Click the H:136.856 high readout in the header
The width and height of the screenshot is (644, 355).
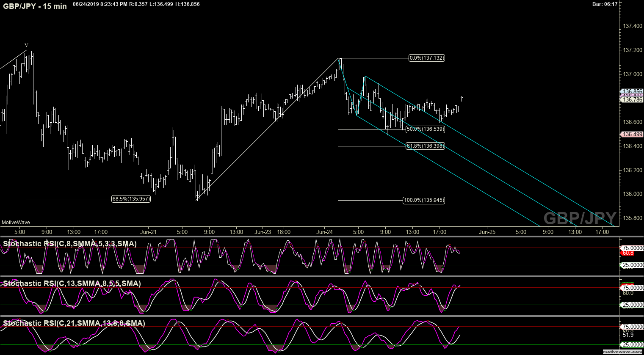(x=188, y=4)
